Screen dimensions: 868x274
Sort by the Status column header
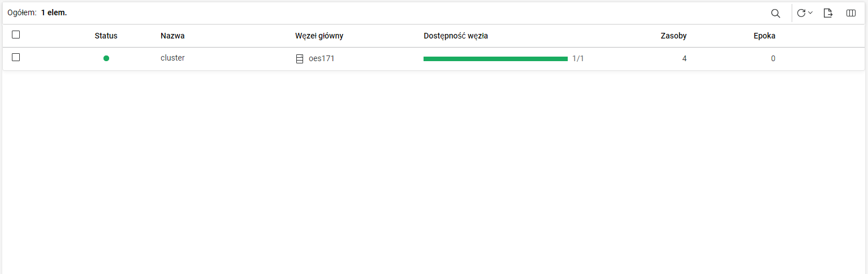pyautogui.click(x=106, y=36)
